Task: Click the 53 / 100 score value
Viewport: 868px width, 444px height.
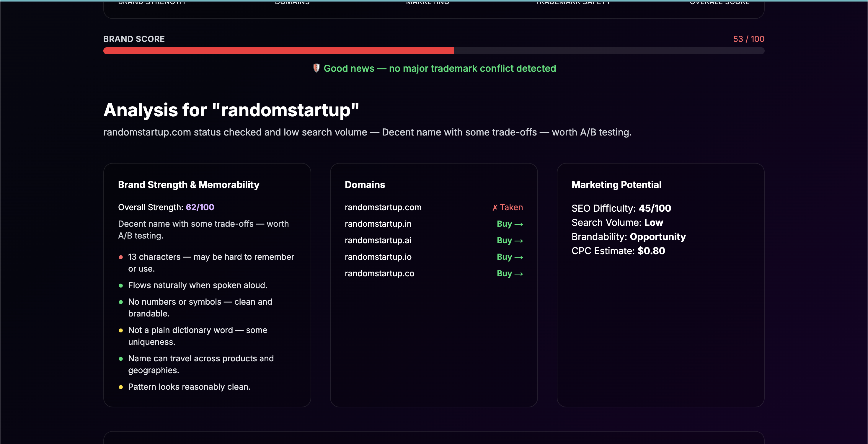Action: [x=748, y=39]
